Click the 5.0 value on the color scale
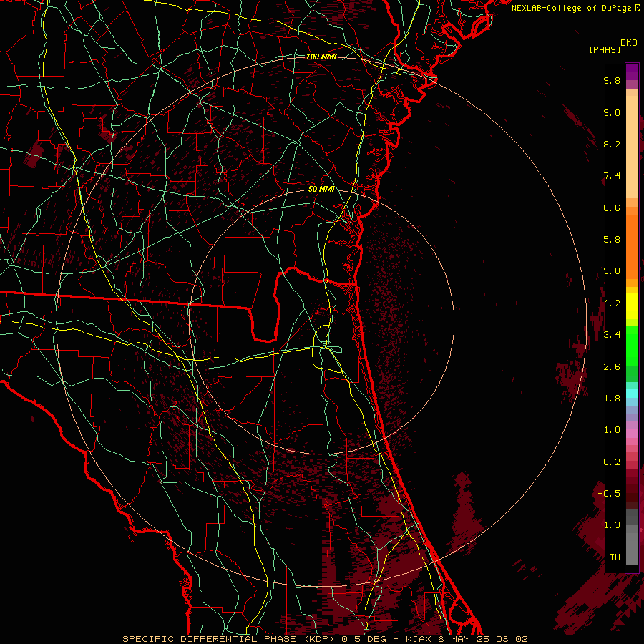Screen dimensions: 644x644 click(612, 271)
